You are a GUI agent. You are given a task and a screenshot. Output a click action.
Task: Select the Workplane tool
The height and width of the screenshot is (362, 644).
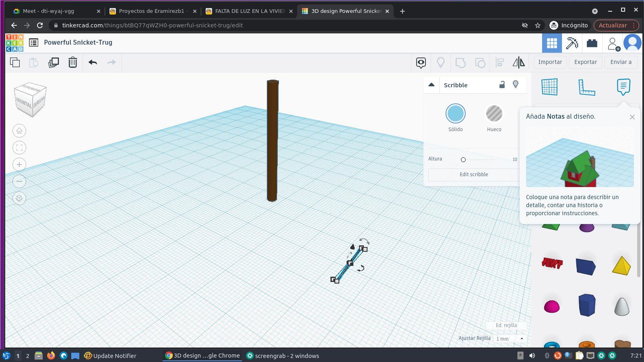coord(549,87)
